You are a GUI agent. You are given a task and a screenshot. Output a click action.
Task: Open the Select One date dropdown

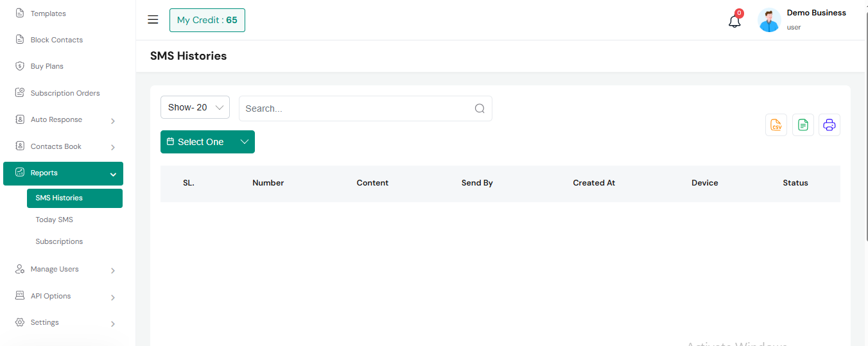point(207,142)
